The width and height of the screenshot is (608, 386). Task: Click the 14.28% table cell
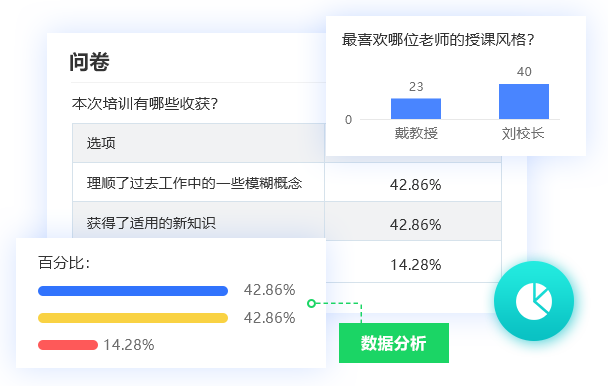(x=415, y=265)
